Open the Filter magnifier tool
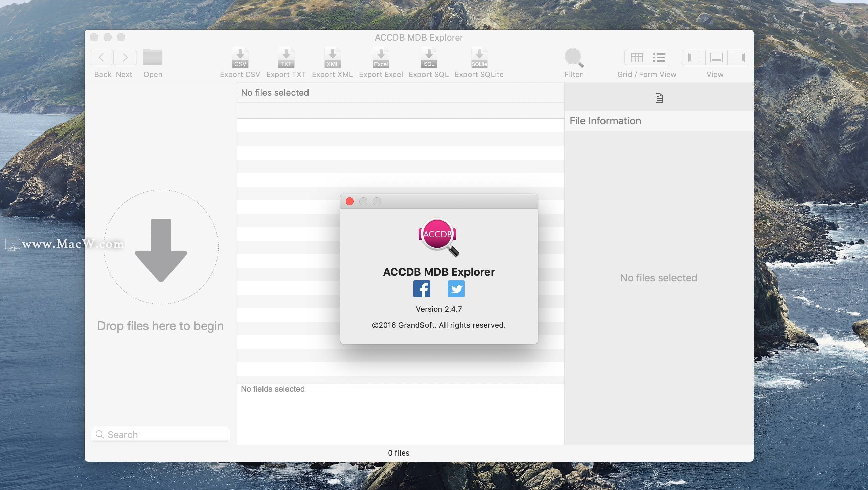This screenshot has width=868, height=490. click(x=574, y=58)
